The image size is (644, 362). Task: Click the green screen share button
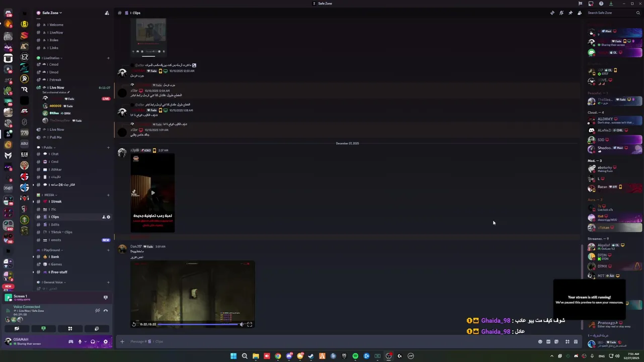pos(43,328)
